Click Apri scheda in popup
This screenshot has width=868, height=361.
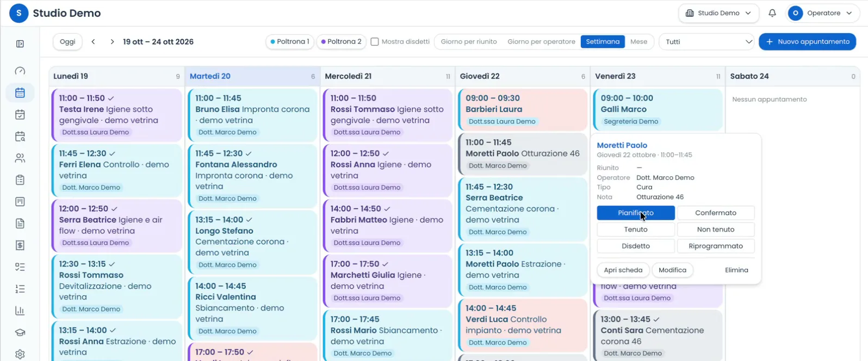(623, 270)
